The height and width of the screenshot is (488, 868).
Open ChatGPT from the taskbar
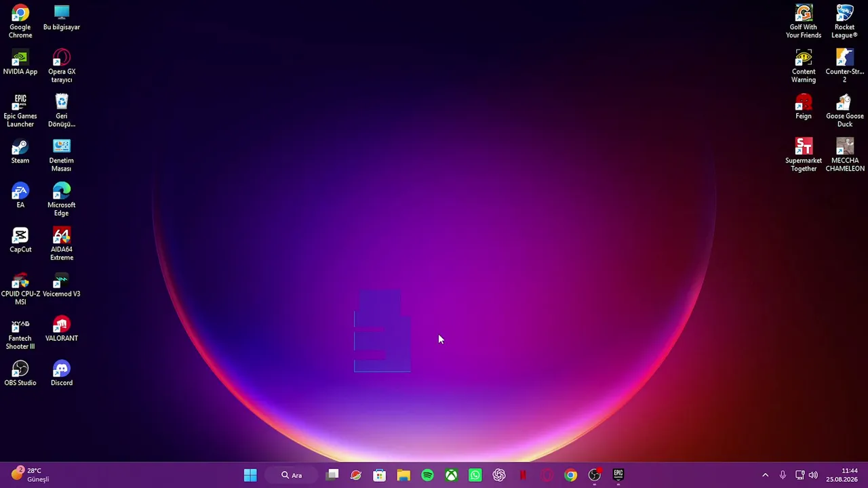[x=499, y=475]
